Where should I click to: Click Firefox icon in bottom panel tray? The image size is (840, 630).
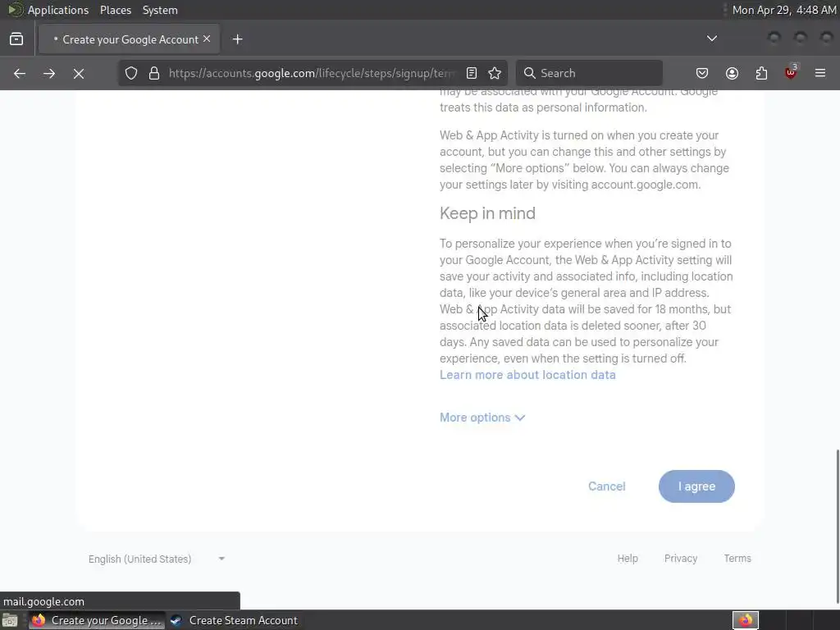tap(746, 620)
